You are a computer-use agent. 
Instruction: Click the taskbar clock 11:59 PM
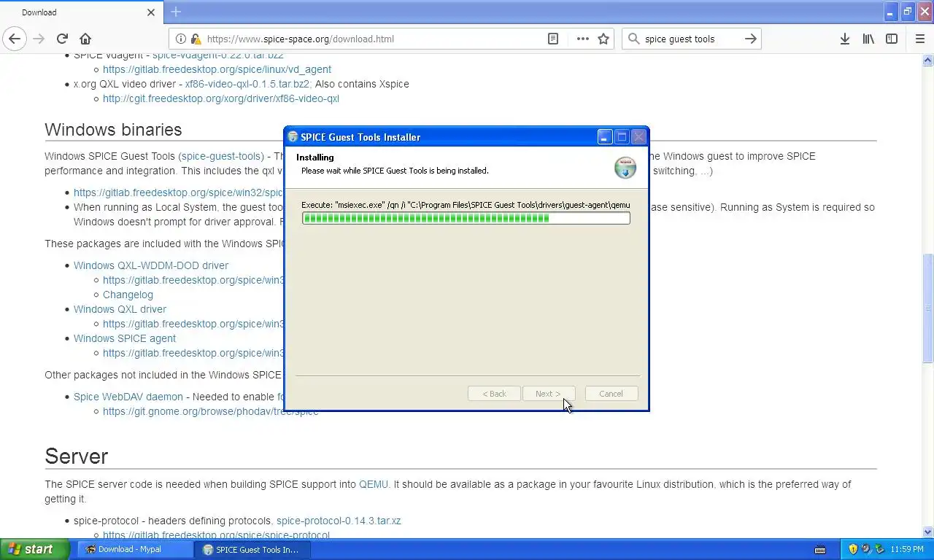pos(907,549)
